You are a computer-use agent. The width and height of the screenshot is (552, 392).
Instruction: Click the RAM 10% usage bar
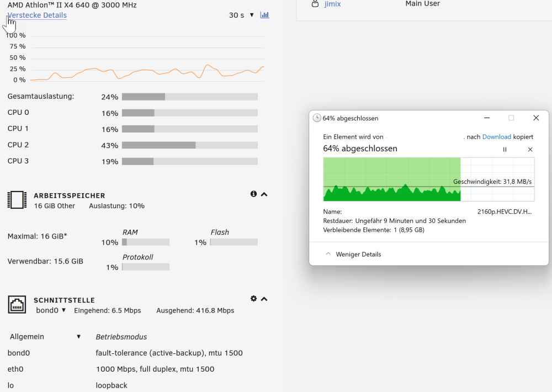(146, 242)
